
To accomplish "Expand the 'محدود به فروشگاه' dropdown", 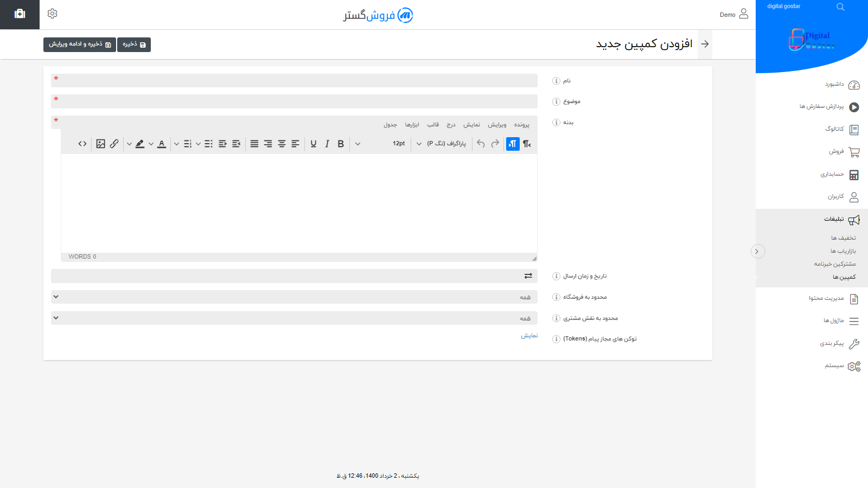I will point(294,297).
